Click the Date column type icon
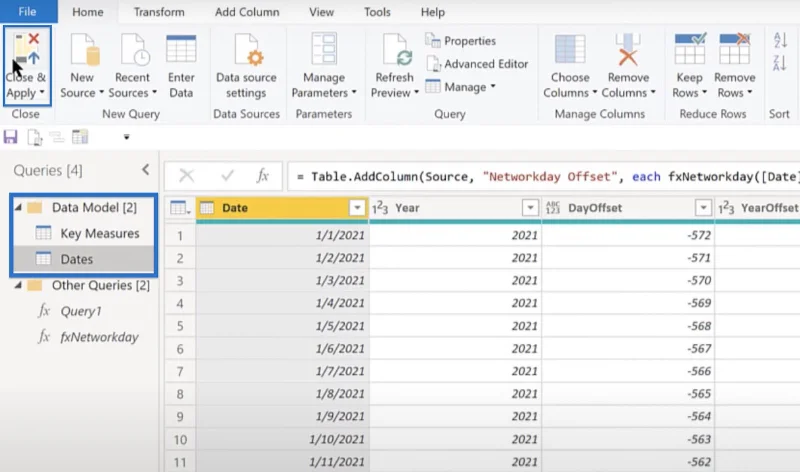The image size is (800, 472). tap(207, 208)
